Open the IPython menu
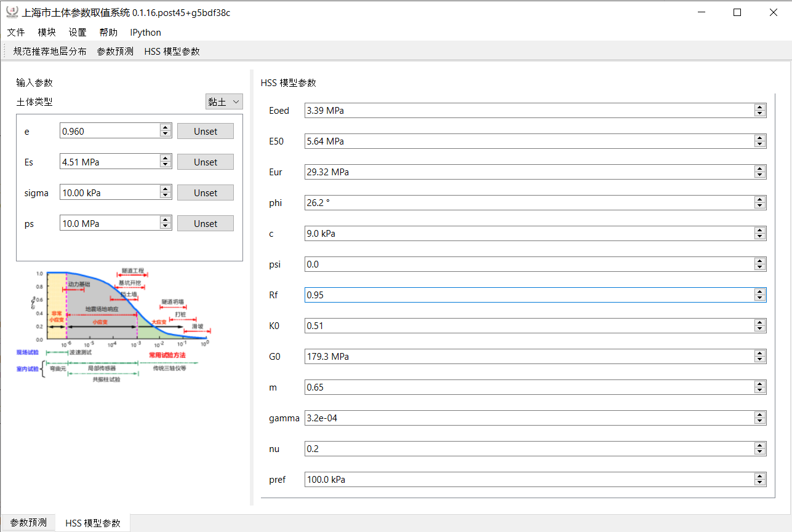Image resolution: width=792 pixels, height=532 pixels. (x=145, y=33)
